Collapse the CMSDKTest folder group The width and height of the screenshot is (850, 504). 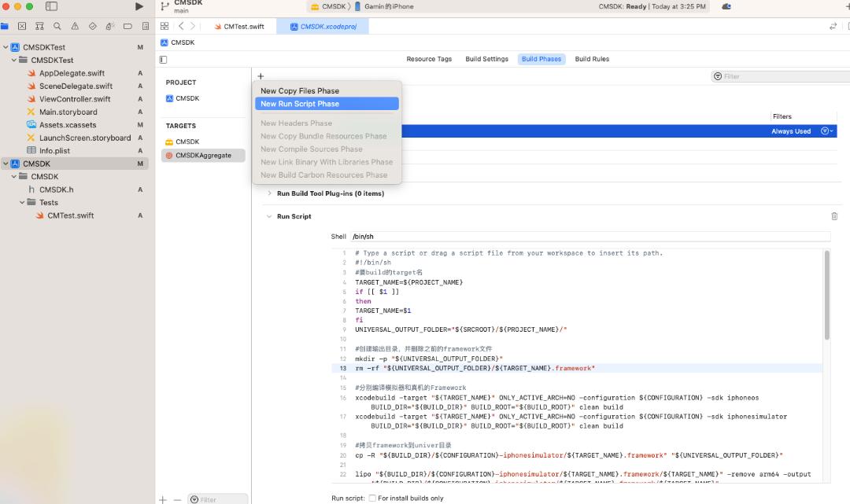(x=13, y=60)
